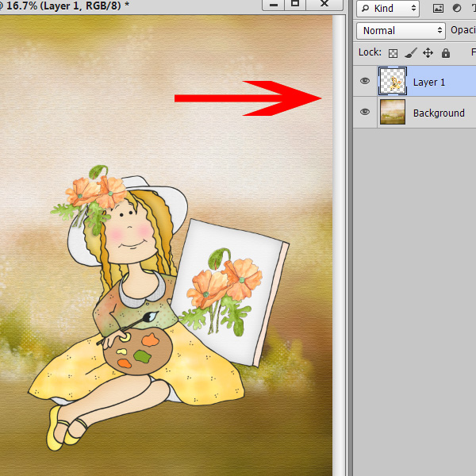This screenshot has height=476, width=476.
Task: Open the Kind filter dropdown
Action: point(388,8)
